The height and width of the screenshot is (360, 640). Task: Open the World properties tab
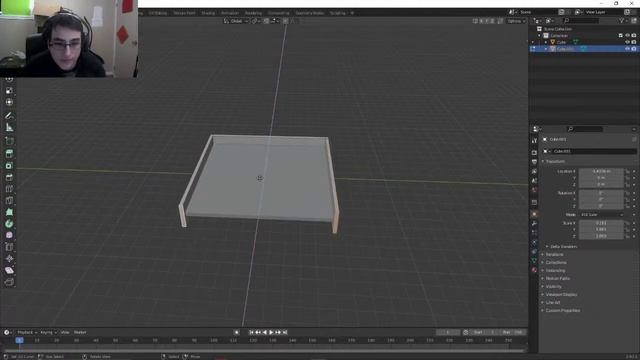[534, 190]
